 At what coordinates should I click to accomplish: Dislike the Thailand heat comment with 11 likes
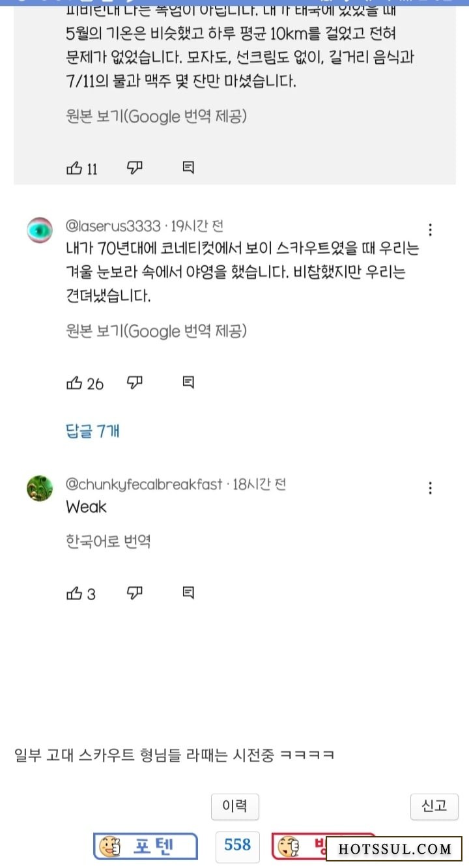[134, 167]
